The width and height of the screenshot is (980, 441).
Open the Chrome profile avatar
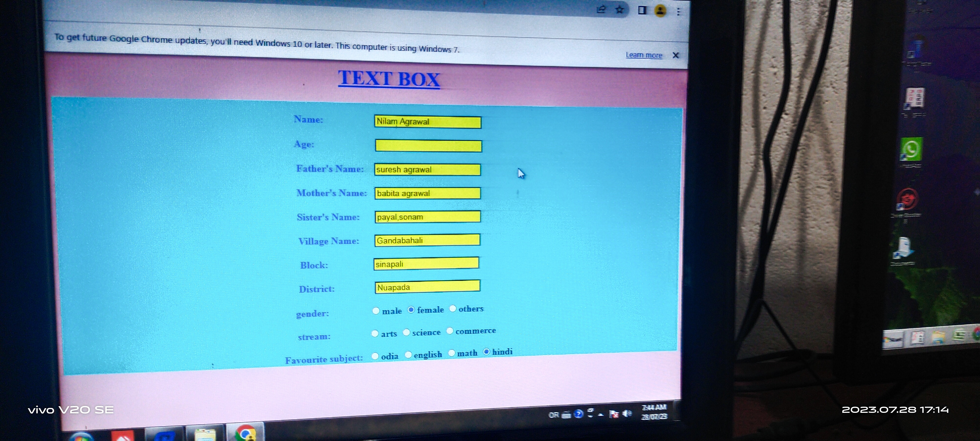tap(661, 10)
